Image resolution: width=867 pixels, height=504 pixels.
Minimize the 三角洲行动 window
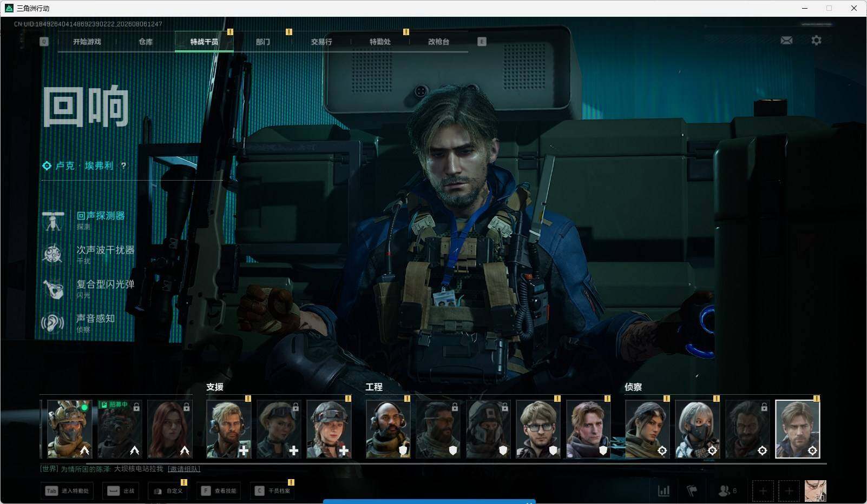coord(804,8)
